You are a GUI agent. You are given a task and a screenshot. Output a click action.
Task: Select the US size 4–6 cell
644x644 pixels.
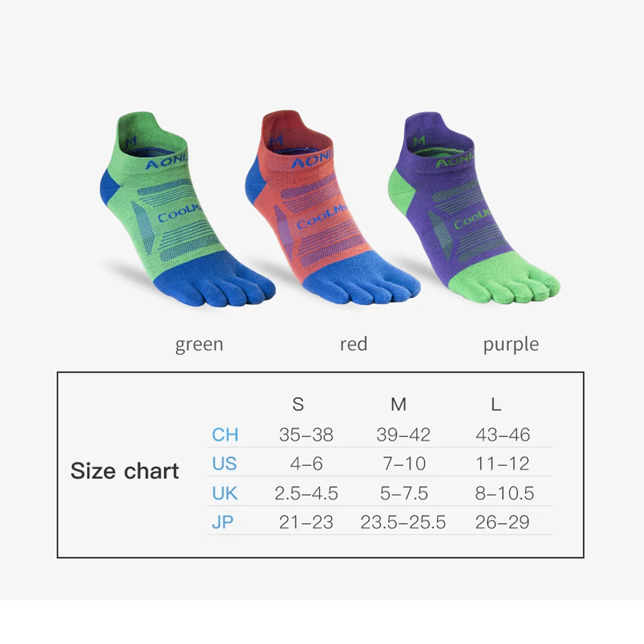click(x=306, y=463)
